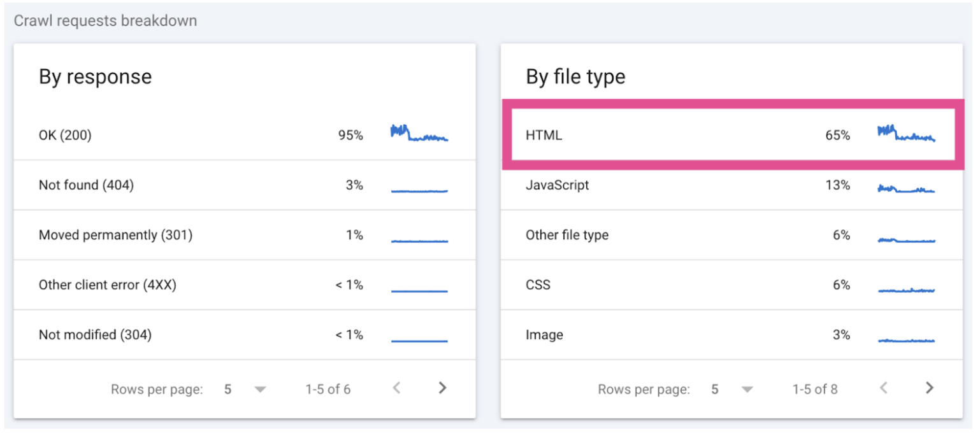Click the OK (200) trend sparkline
The height and width of the screenshot is (438, 980).
(419, 134)
